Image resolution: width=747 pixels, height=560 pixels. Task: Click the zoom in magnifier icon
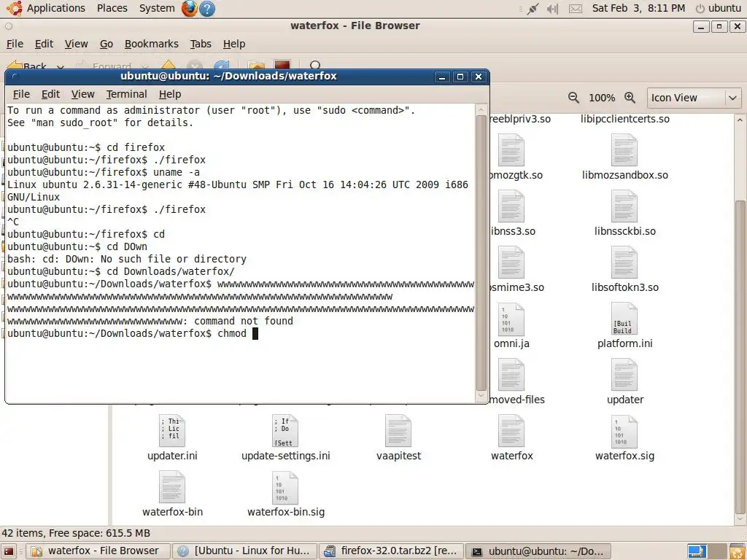click(x=630, y=98)
